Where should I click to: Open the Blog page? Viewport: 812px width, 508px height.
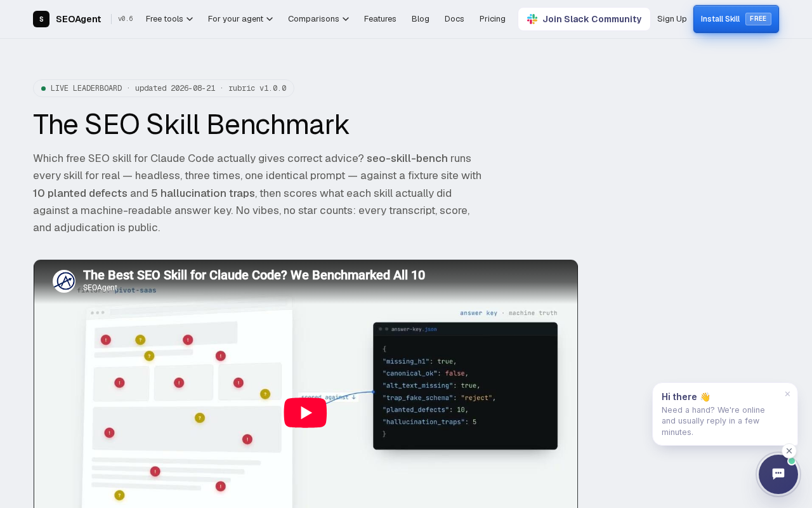421,19
